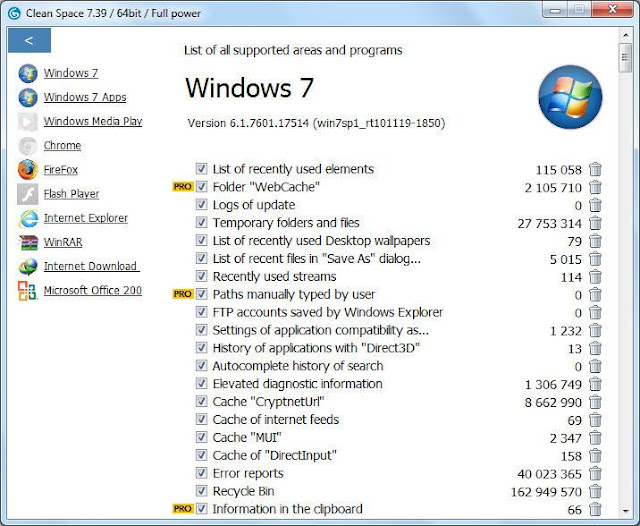Open the Windows 7 Apps link

[x=85, y=97]
